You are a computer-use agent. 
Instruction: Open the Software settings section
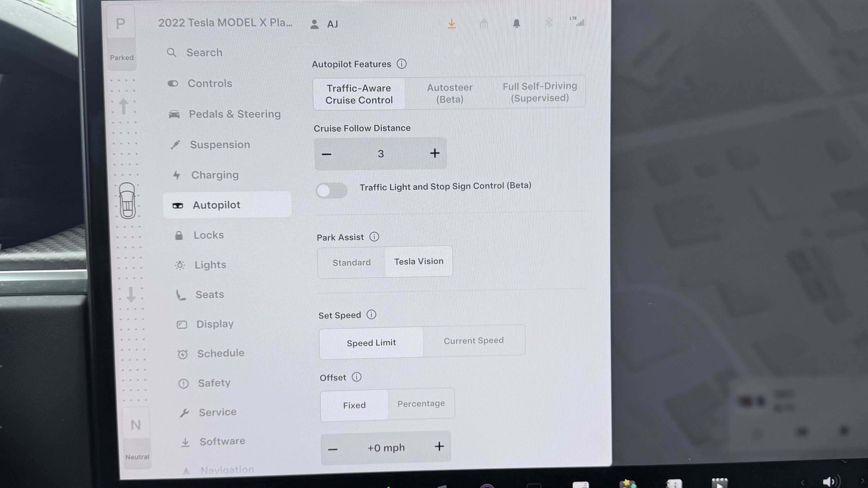coord(222,441)
